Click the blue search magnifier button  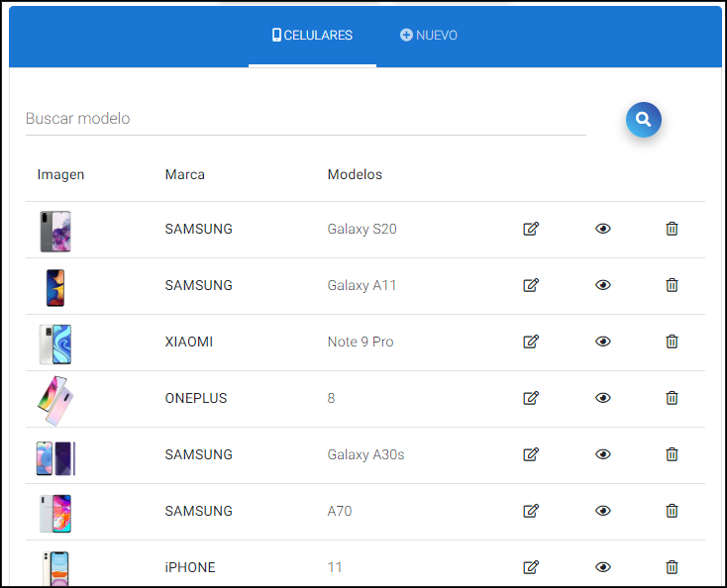tap(643, 120)
